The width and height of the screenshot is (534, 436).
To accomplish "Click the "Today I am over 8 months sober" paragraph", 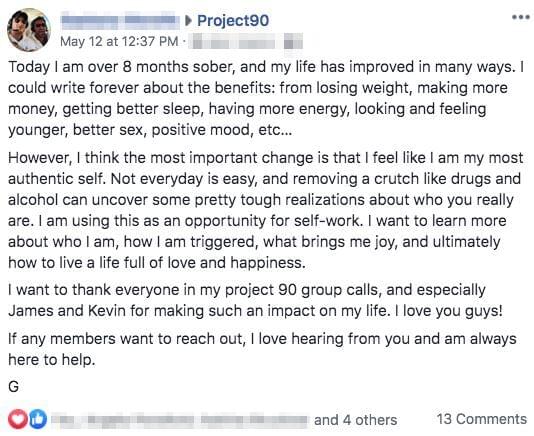I will point(266,98).
